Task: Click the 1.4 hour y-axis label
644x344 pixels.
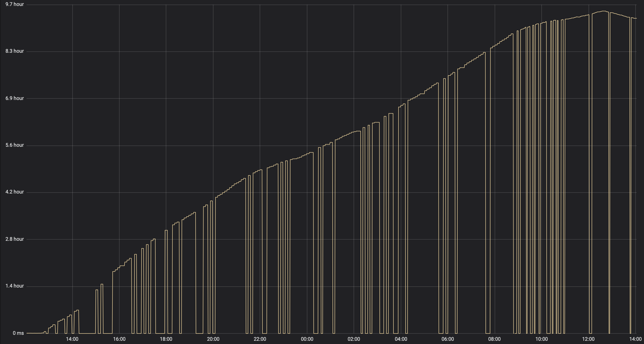Action: pyautogui.click(x=14, y=286)
